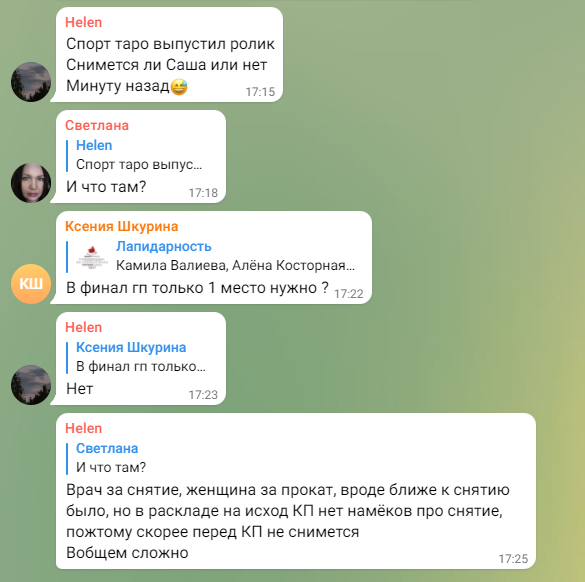Click the laughing emoji after Минуту назад
Screen dimensions: 585x582
[179, 87]
